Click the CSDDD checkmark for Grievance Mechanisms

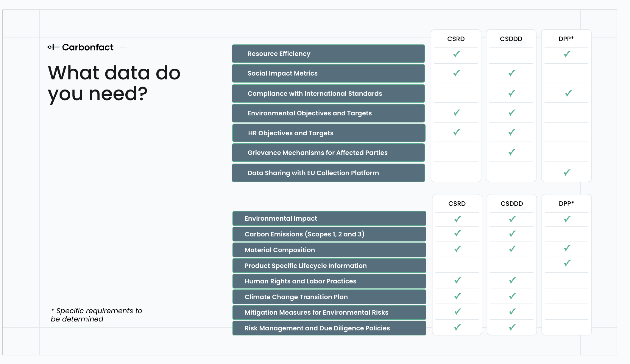pyautogui.click(x=512, y=152)
